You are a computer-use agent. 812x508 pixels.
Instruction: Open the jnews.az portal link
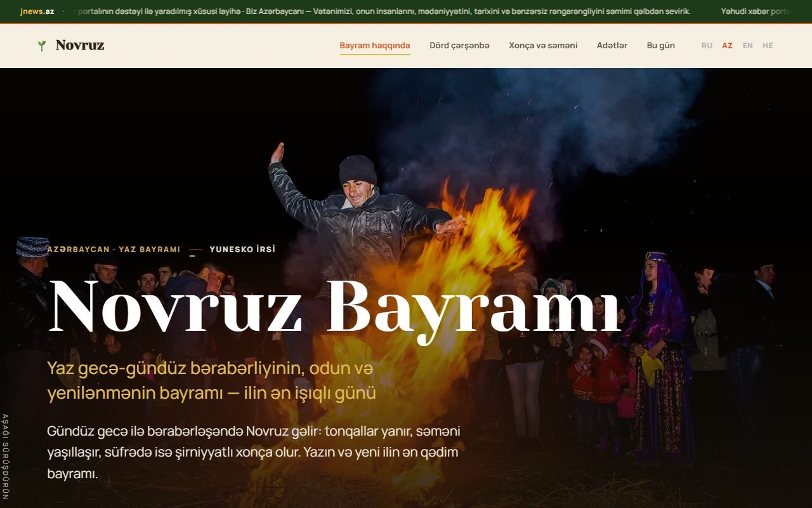click(37, 11)
